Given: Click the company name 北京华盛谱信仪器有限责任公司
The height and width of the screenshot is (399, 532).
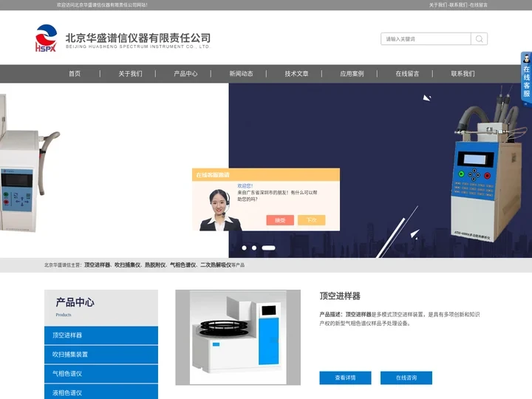Looking at the screenshot, I should pyautogui.click(x=138, y=38).
